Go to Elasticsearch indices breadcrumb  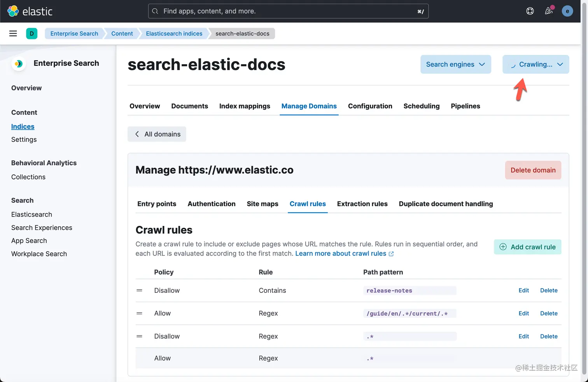pos(174,33)
